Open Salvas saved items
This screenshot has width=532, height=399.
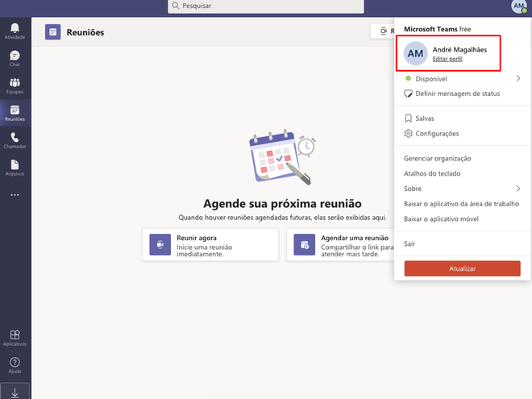click(x=425, y=118)
